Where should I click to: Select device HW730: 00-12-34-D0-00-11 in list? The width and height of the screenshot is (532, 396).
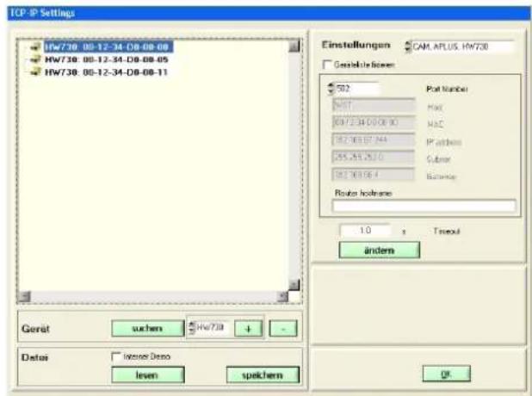106,72
